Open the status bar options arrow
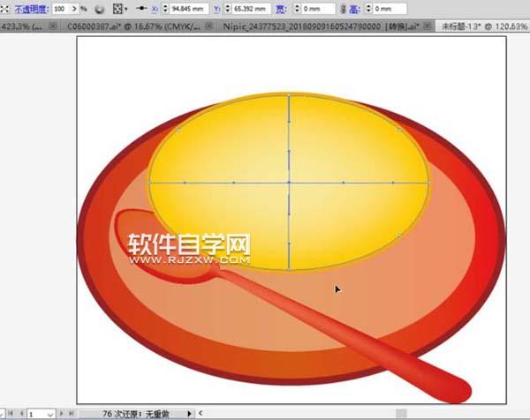Screen dimensions: 530x420 point(189,414)
